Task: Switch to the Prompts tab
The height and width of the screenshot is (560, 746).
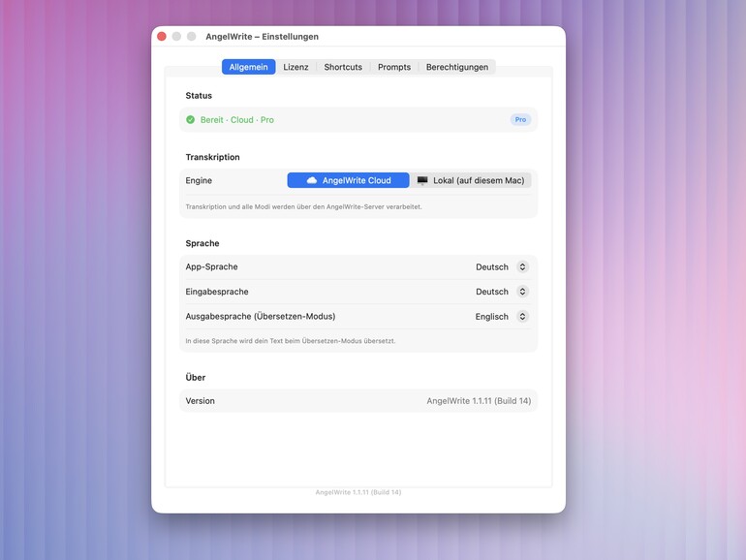Action: coord(394,67)
